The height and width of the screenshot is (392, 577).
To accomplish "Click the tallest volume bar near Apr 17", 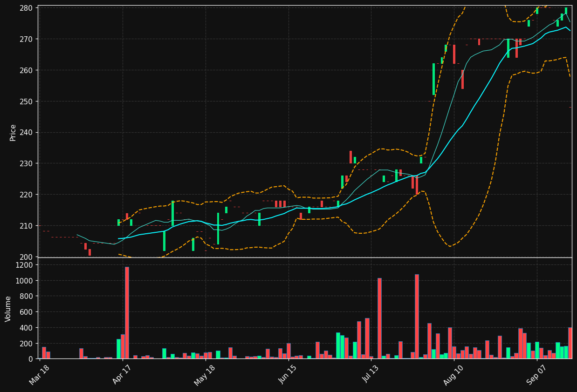I will [127, 312].
